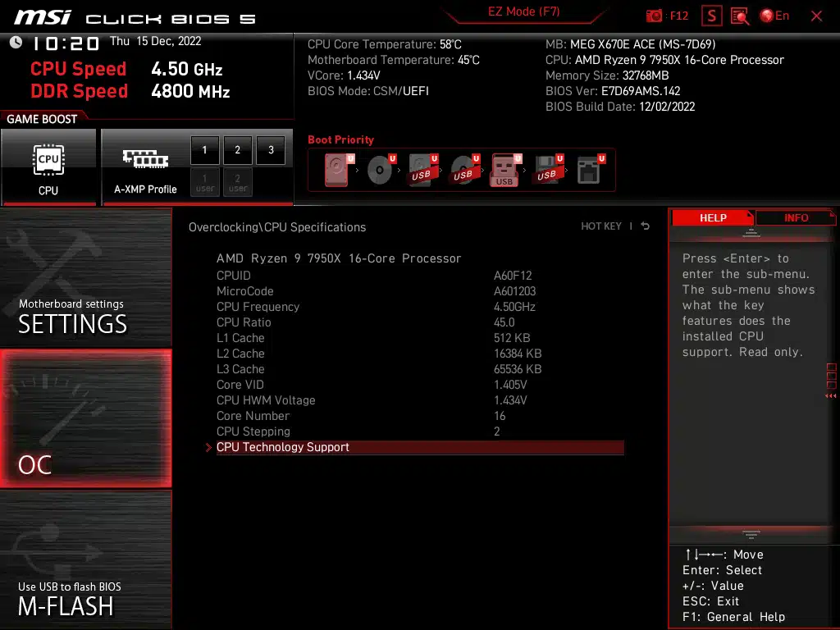Change language via the En globe icon
This screenshot has height=630, width=840.
point(774,16)
